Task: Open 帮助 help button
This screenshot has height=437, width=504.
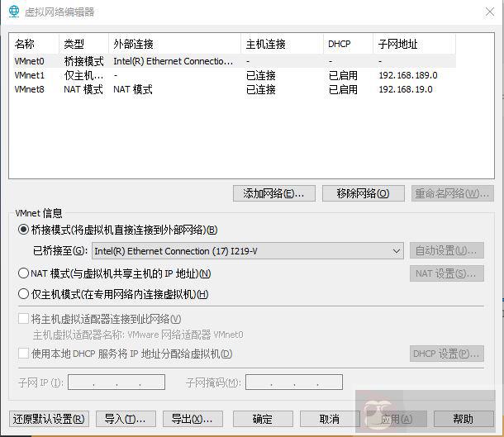Action: coord(464,419)
